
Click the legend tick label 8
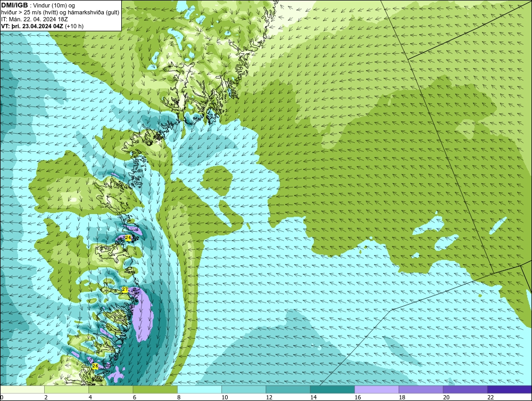coord(179,398)
